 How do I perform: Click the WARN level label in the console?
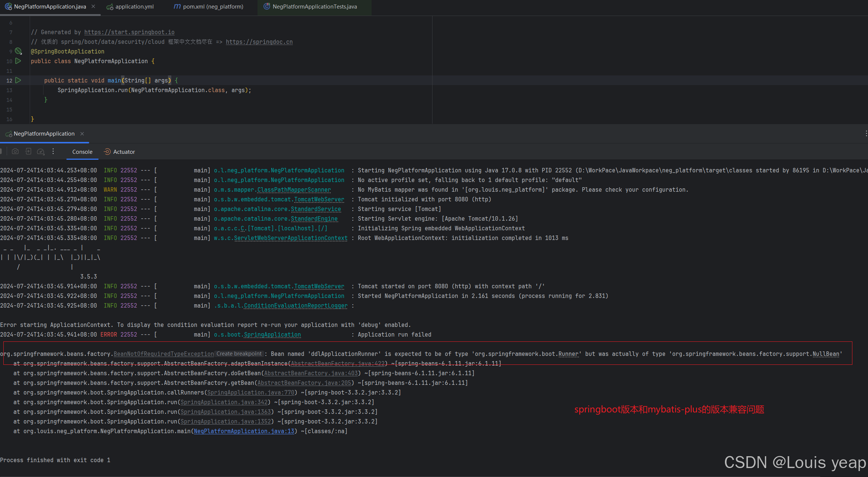(110, 190)
